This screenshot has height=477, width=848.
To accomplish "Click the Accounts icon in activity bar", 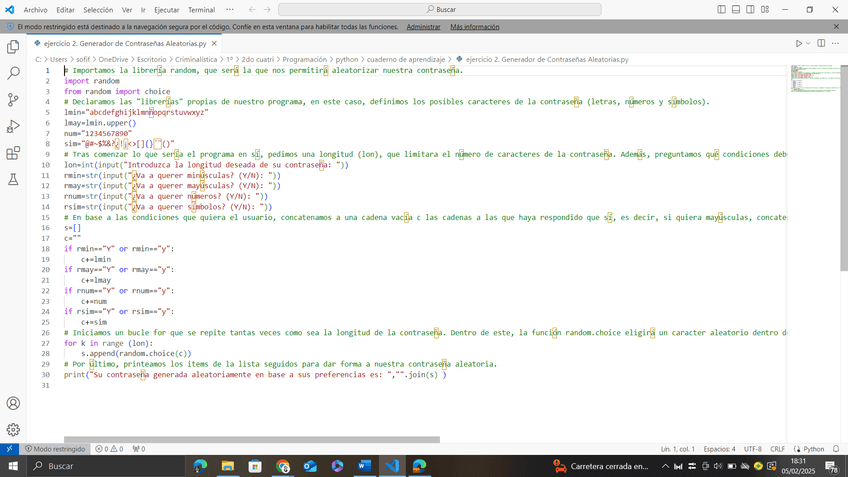I will click(x=13, y=403).
